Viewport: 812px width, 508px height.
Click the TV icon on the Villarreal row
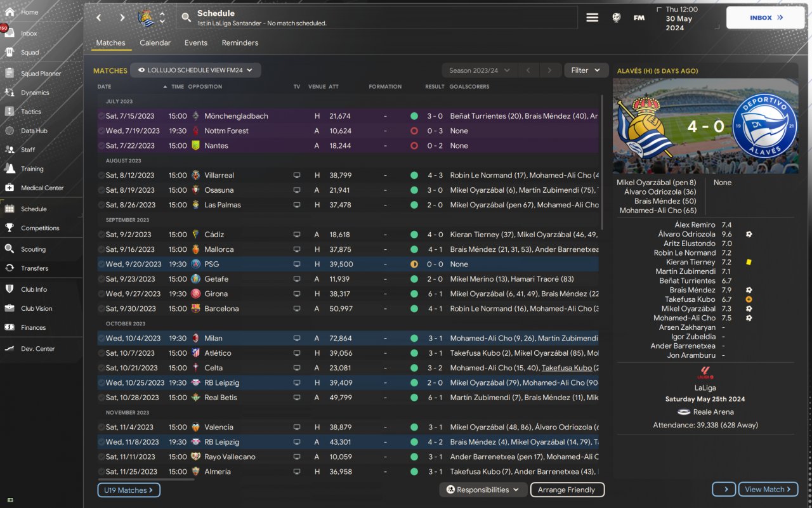[x=296, y=175]
